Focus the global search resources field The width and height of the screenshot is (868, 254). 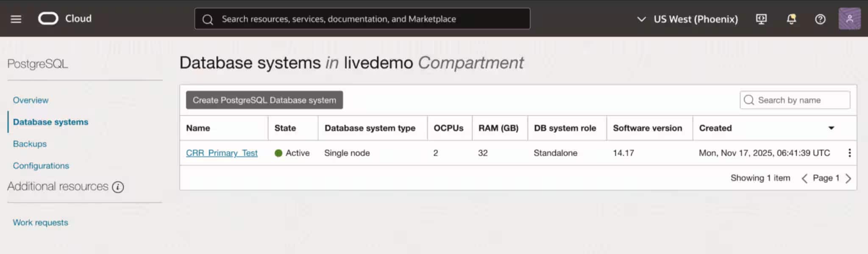(362, 19)
